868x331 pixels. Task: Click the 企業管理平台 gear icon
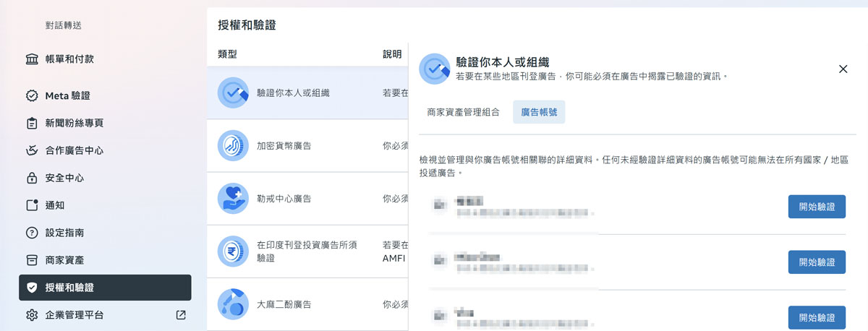[32, 315]
